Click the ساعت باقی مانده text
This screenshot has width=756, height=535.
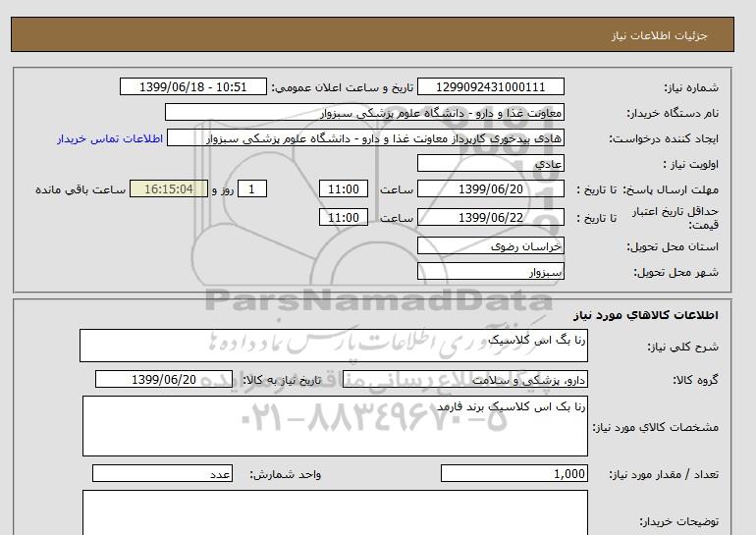[81, 189]
